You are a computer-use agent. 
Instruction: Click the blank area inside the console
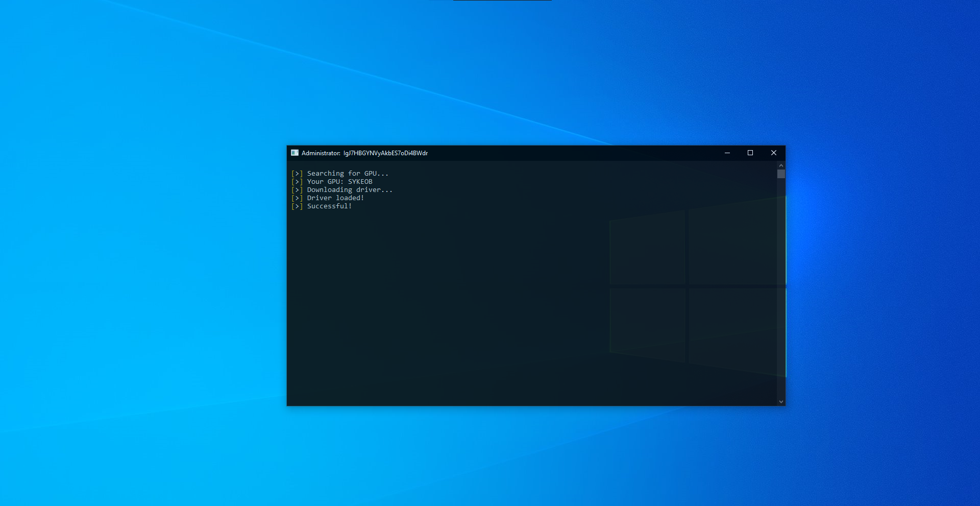click(459, 306)
